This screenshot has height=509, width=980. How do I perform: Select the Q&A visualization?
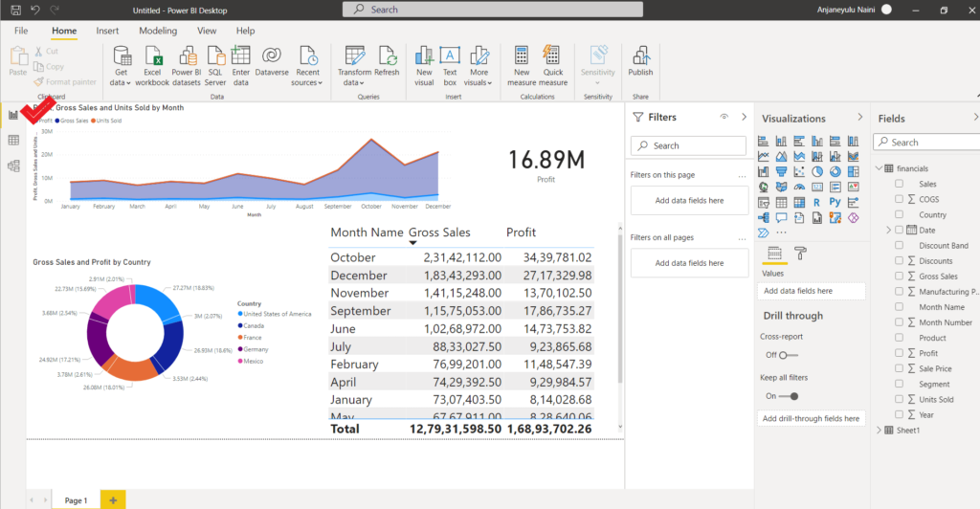[x=781, y=217]
